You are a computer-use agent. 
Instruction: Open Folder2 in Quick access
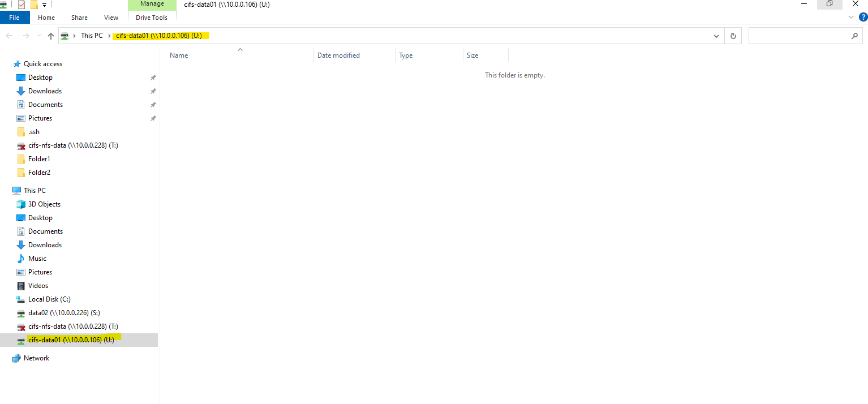pos(39,173)
